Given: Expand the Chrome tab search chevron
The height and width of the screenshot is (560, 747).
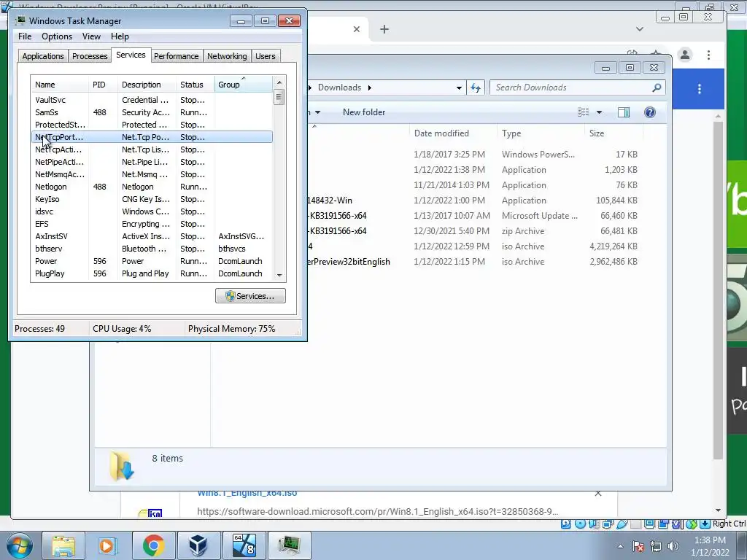Looking at the screenshot, I should (640, 29).
